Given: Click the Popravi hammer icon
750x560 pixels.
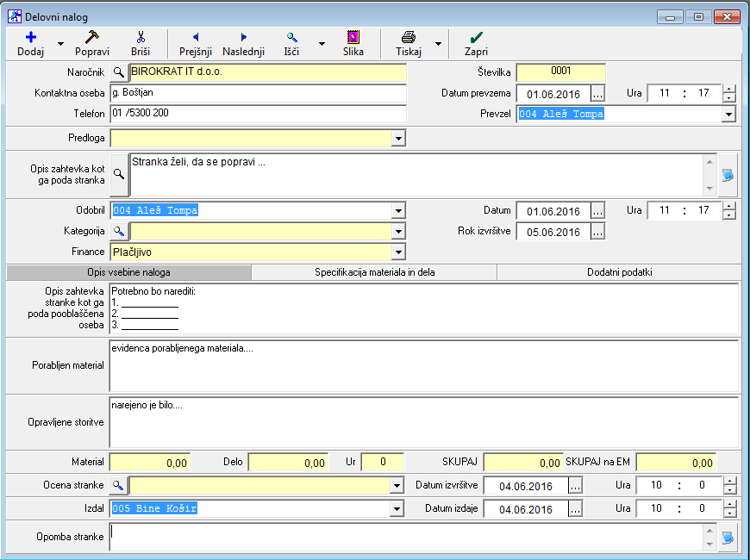Looking at the screenshot, I should (92, 37).
